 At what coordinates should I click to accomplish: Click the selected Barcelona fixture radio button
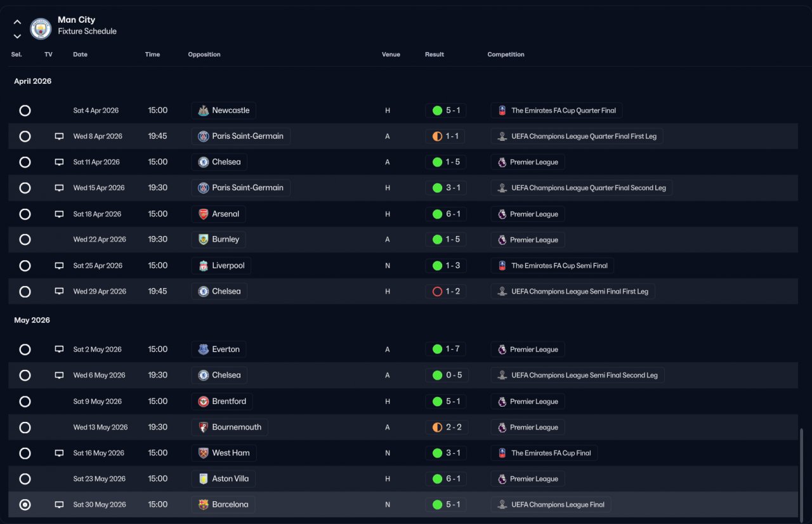click(x=25, y=505)
